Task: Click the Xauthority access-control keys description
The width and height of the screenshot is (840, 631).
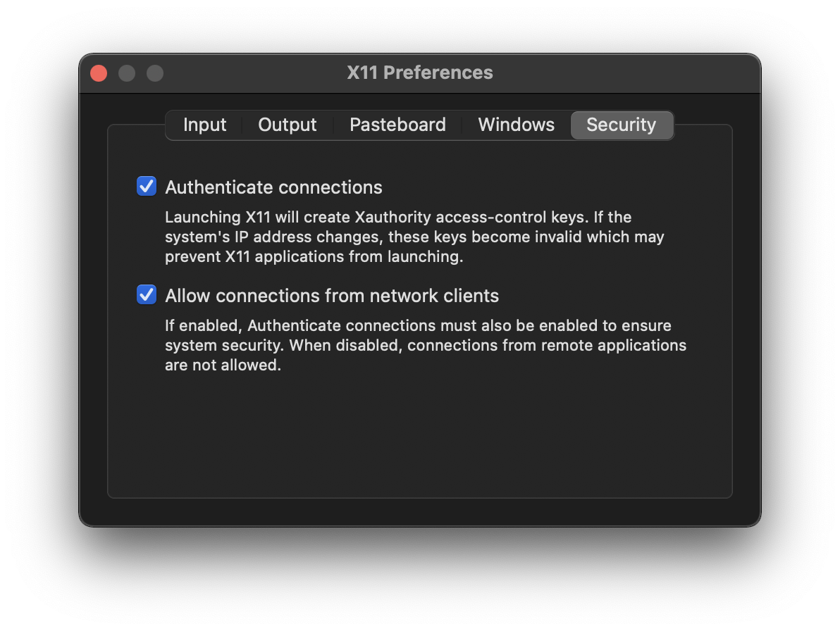Action: click(414, 237)
